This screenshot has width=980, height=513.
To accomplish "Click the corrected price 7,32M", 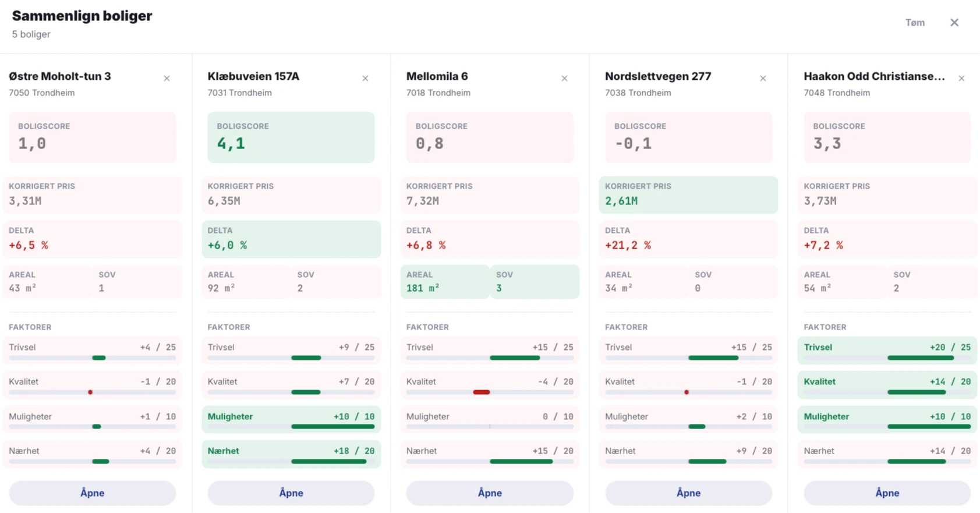I will tap(423, 201).
